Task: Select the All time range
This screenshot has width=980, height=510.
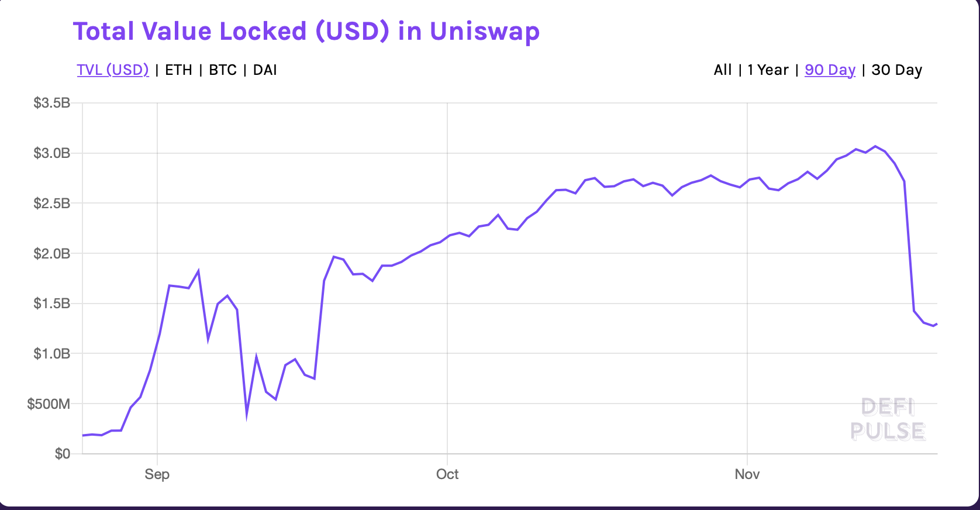Action: pyautogui.click(x=722, y=70)
